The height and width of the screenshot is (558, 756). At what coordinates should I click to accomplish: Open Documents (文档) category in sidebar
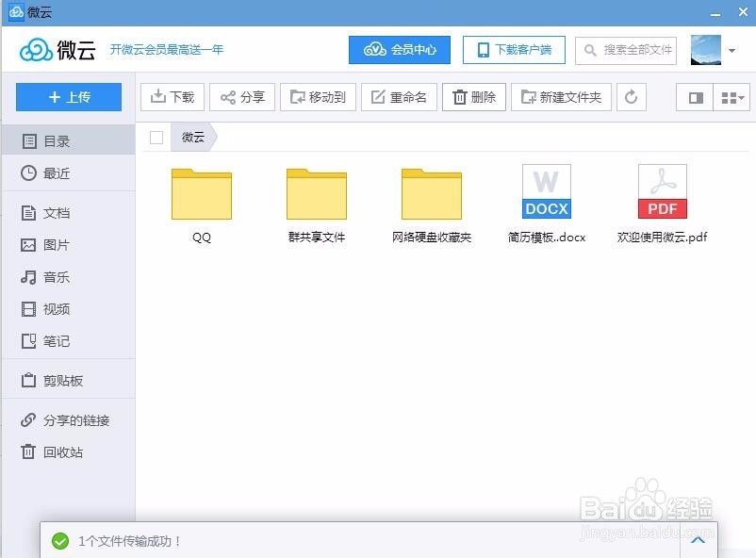[x=69, y=213]
